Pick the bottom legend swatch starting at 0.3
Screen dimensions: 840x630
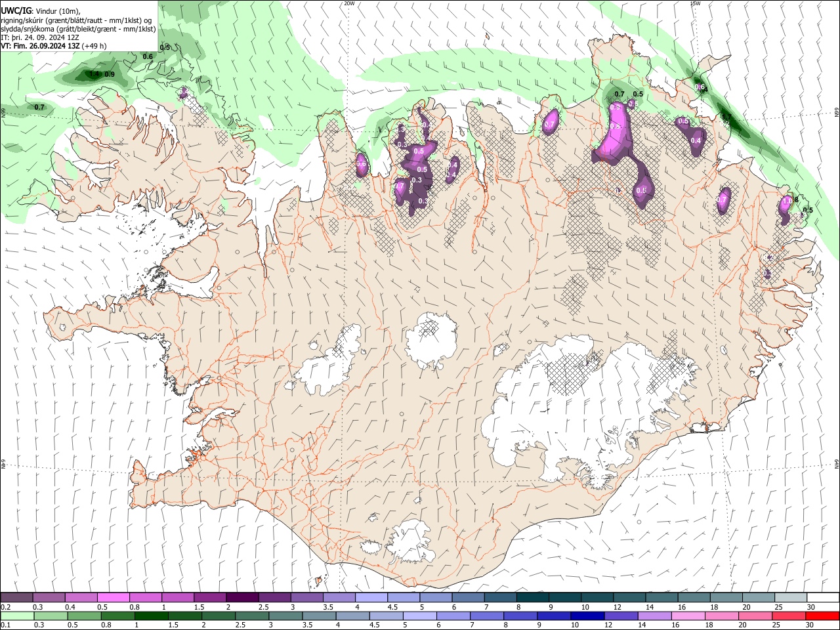point(51,616)
